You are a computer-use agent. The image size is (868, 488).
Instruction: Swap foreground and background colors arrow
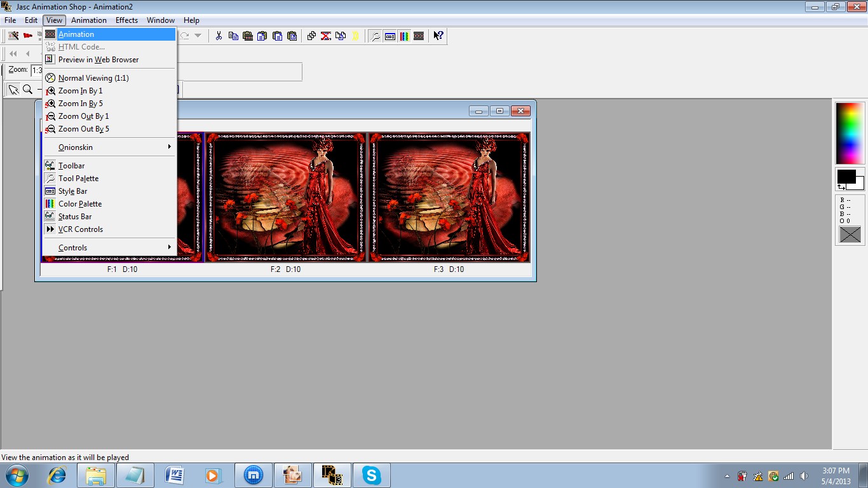coord(841,187)
